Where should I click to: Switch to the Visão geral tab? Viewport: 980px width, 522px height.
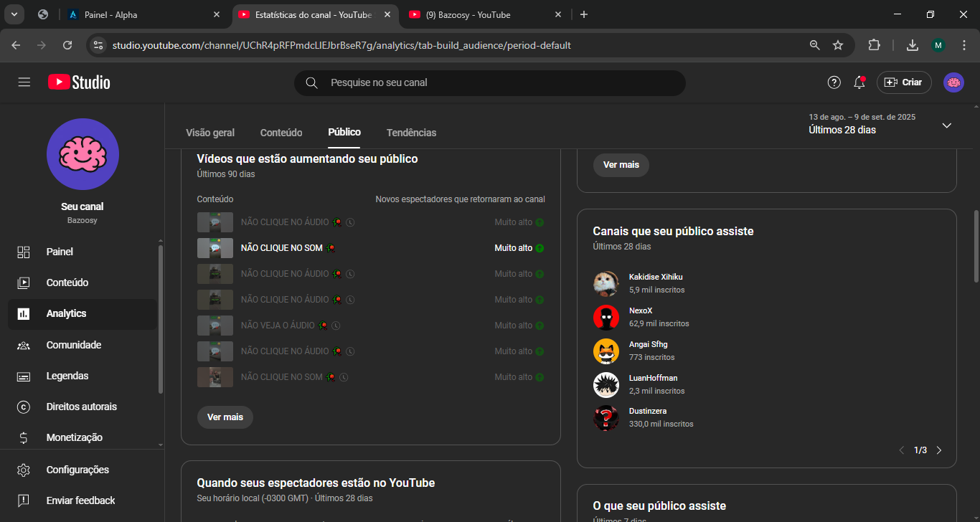click(210, 133)
